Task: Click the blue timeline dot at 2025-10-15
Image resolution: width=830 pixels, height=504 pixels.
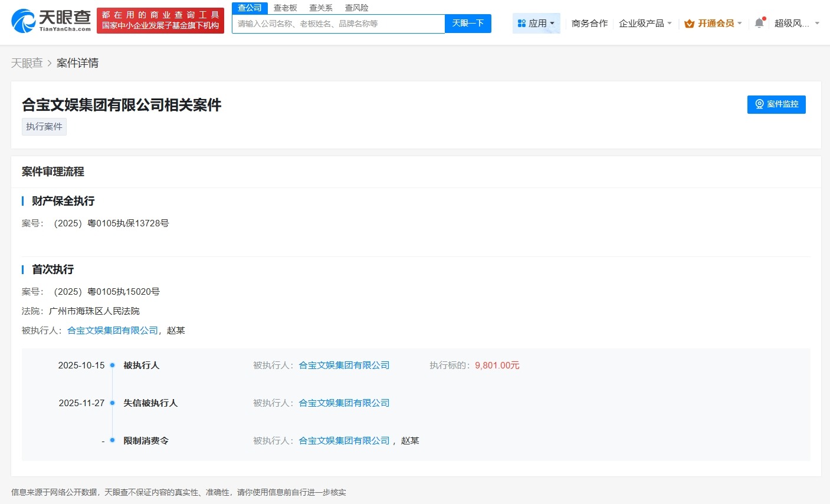Action: tap(111, 365)
